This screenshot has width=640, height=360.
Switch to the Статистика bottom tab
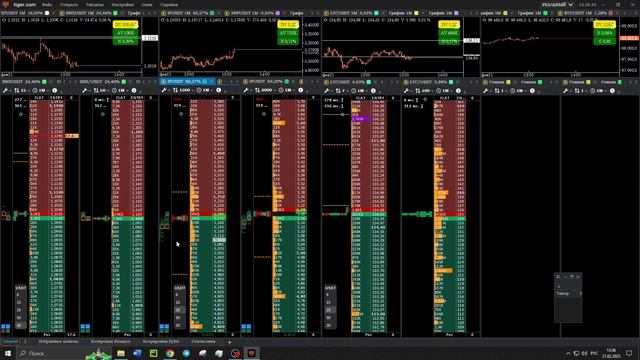coord(203,342)
